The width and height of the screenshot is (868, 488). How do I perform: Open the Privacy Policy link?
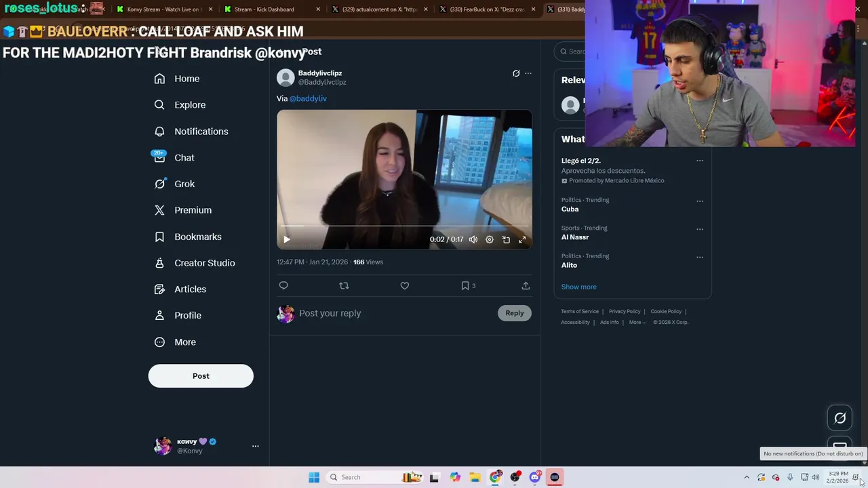(625, 312)
